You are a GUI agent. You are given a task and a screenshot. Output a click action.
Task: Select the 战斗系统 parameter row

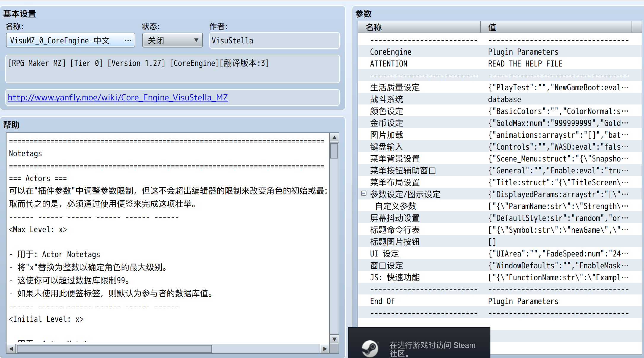click(x=500, y=99)
